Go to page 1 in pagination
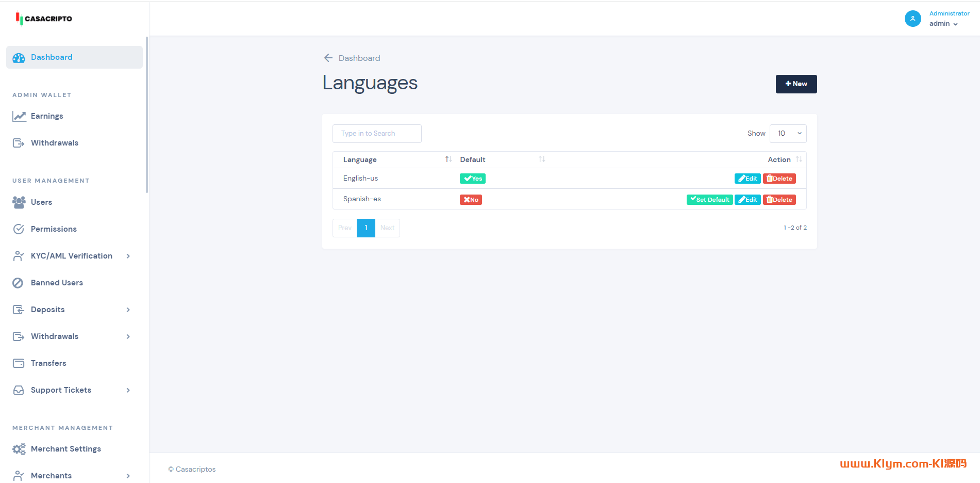980x483 pixels. point(366,228)
